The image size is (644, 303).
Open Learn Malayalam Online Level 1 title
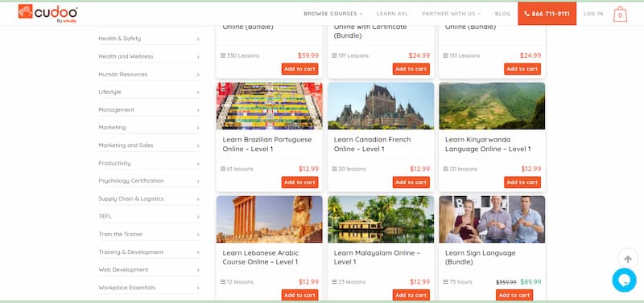[x=377, y=257]
